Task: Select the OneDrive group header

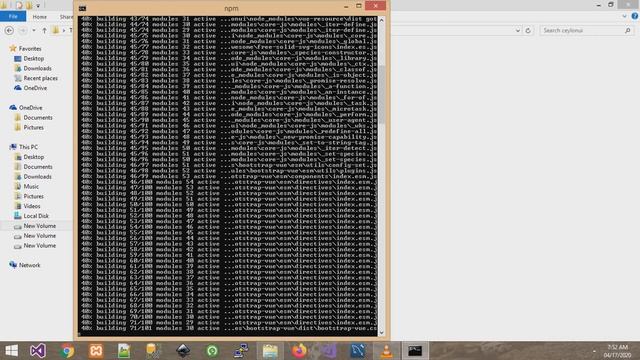Action: (x=31, y=108)
